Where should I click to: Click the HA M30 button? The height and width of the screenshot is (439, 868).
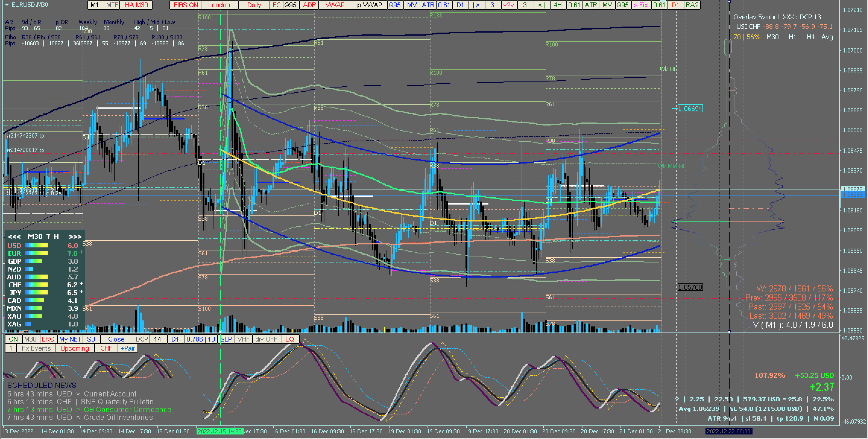click(x=136, y=5)
